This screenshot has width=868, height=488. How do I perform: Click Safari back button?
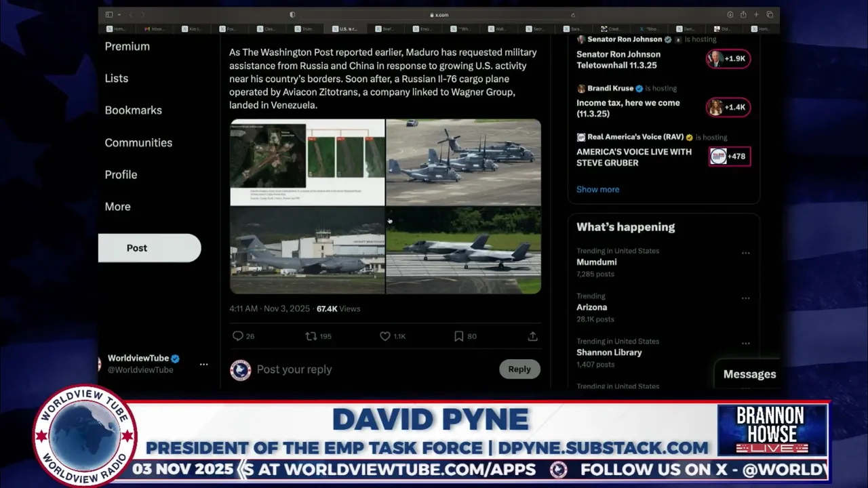click(x=132, y=14)
